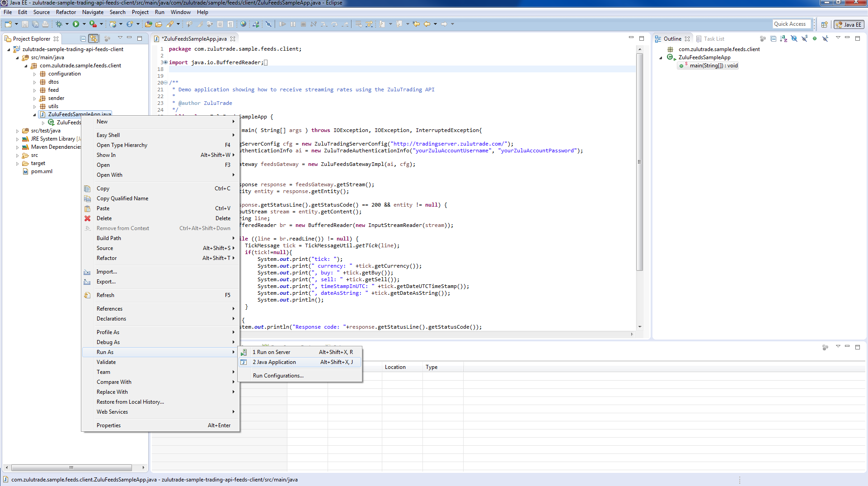Click the Quick Access search field

[791, 24]
